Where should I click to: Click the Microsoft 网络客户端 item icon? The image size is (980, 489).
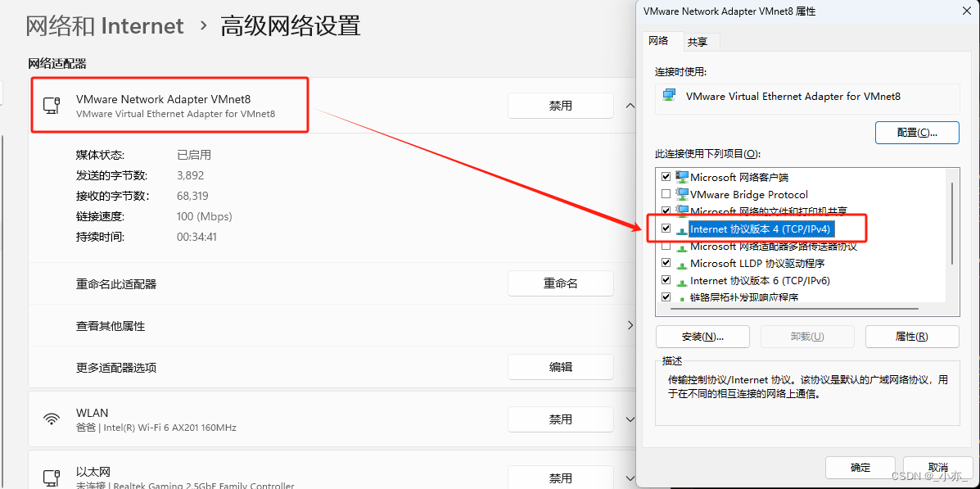[682, 177]
